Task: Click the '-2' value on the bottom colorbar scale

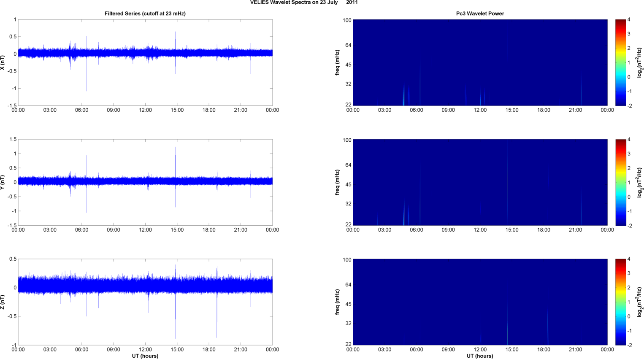Action: [x=630, y=345]
